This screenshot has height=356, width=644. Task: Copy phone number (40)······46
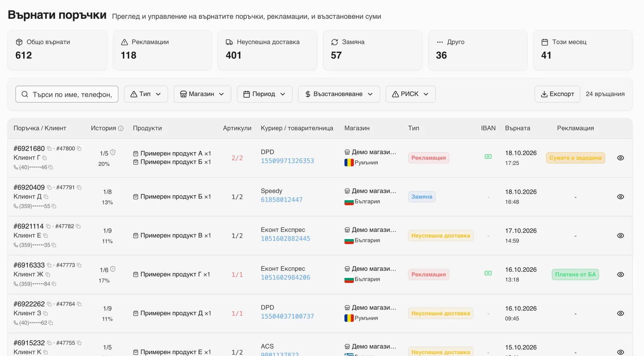[x=51, y=167]
